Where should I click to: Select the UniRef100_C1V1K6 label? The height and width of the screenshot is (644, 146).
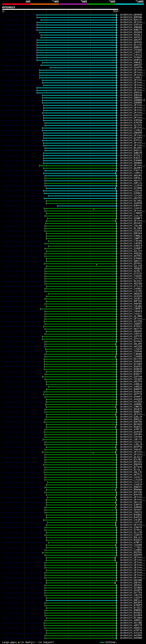[x=131, y=196]
